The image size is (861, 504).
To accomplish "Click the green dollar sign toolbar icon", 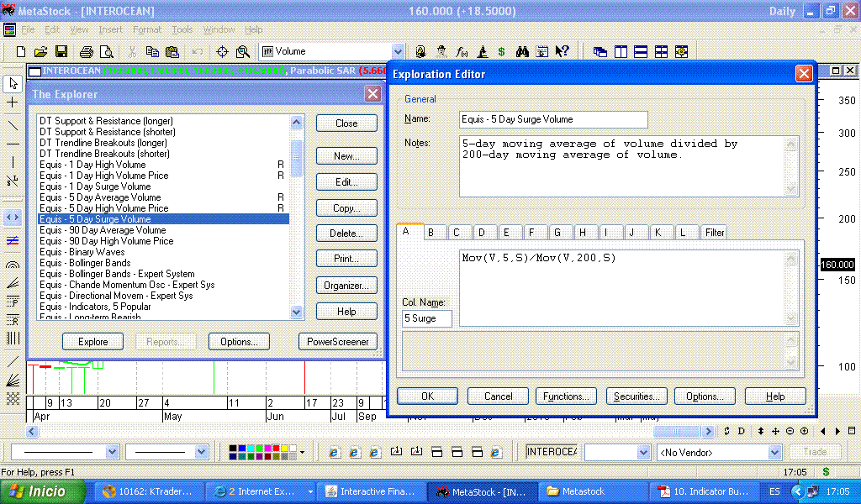I will (x=501, y=51).
